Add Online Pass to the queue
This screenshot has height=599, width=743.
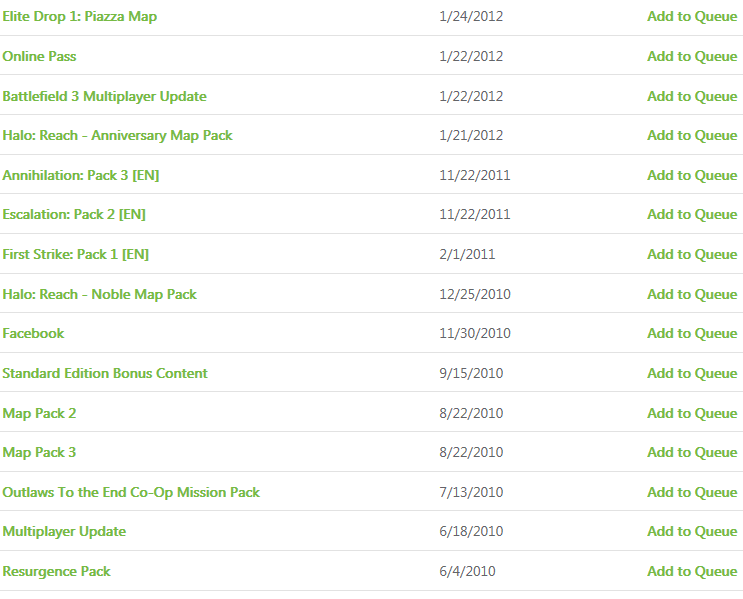click(x=691, y=57)
